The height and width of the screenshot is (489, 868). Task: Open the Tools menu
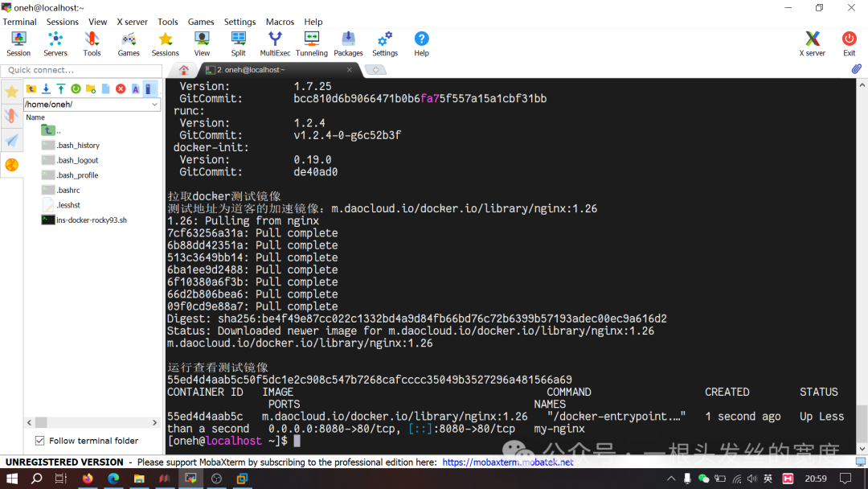coord(168,22)
